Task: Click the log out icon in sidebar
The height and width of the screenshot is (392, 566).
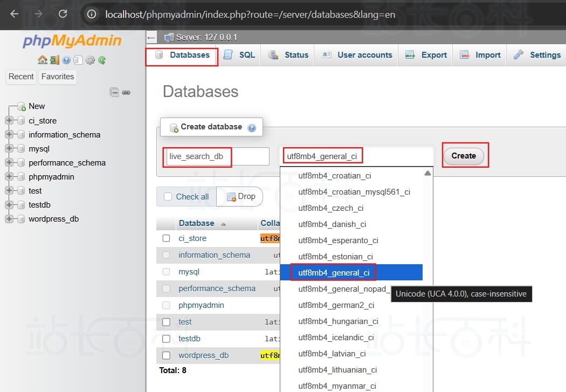Action: pyautogui.click(x=54, y=60)
